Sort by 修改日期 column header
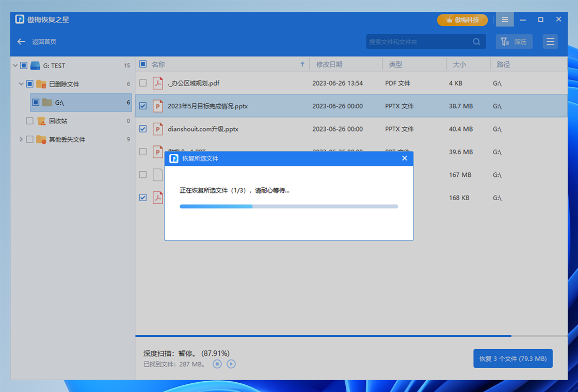578x392 pixels. (x=329, y=64)
